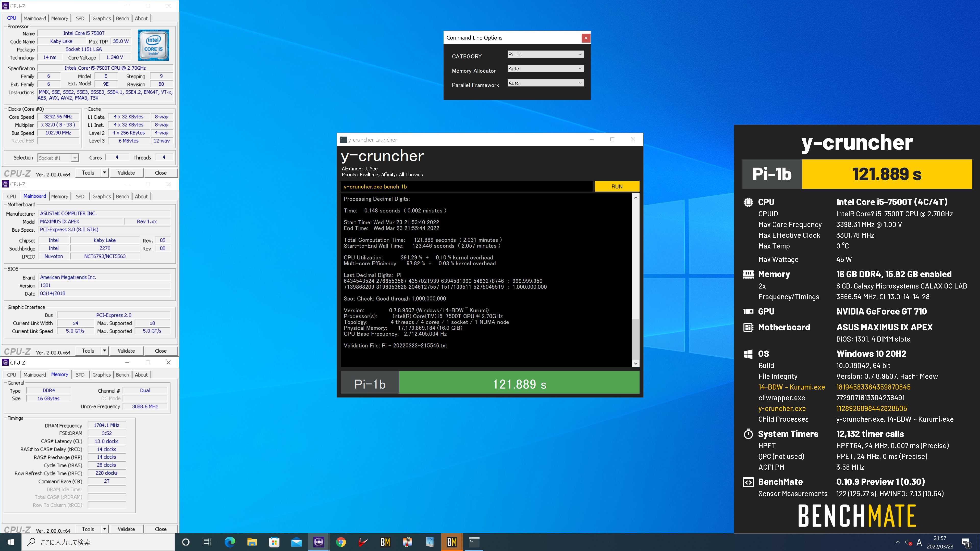Open Tools dropdown arrow in CPU-Z Memory window
The height and width of the screenshot is (551, 980).
click(105, 529)
